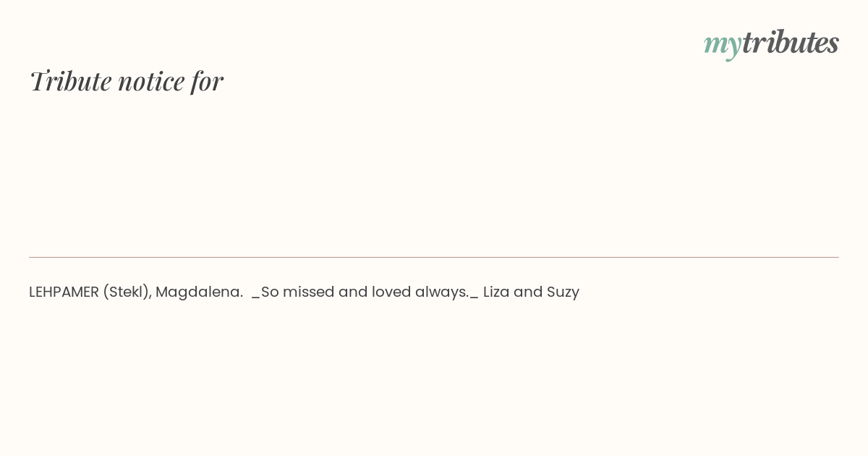Click the name Suzy in the signature
The height and width of the screenshot is (456, 868).
point(563,292)
